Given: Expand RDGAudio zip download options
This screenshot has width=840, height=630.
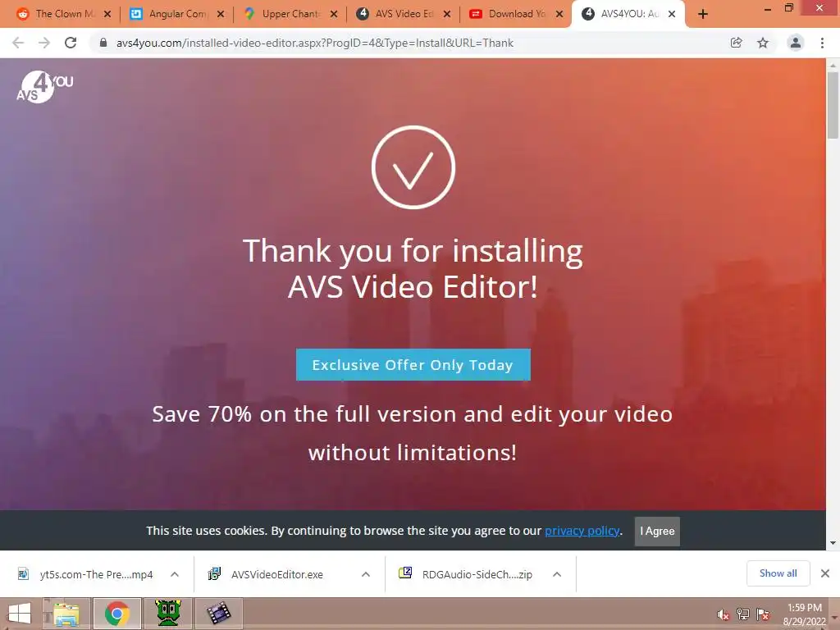Looking at the screenshot, I should point(557,574).
